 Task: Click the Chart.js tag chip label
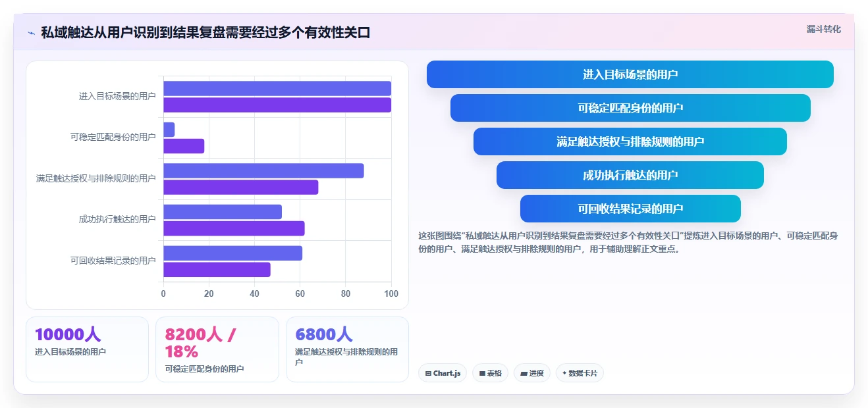click(x=447, y=373)
